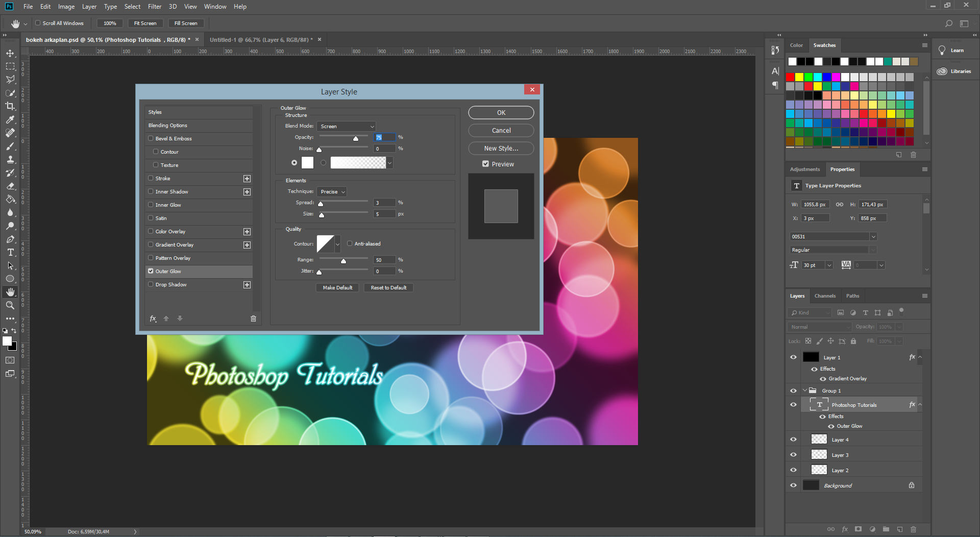Select the Eraser tool

[x=10, y=186]
